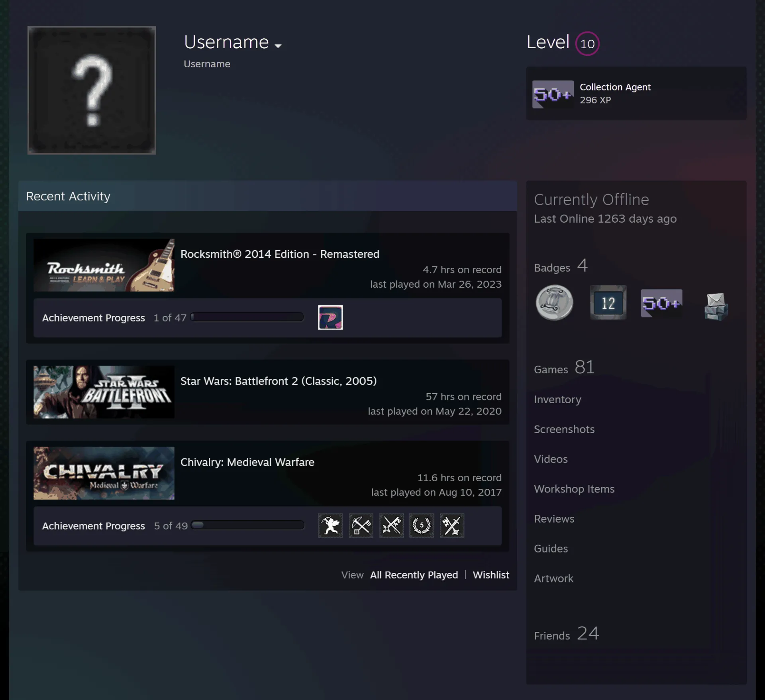
Task: Click the Chivalry running figure achievement icon
Action: 330,525
